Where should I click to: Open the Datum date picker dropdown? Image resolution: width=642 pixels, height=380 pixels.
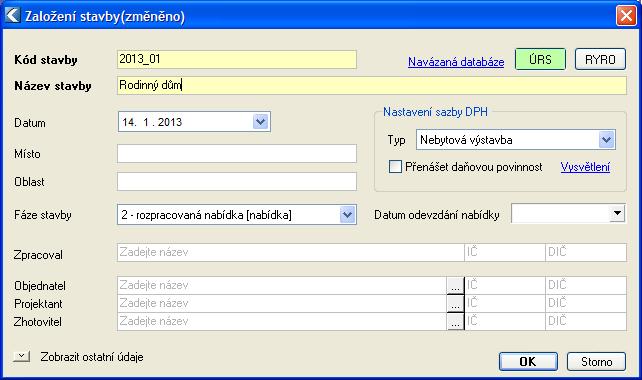click(260, 122)
